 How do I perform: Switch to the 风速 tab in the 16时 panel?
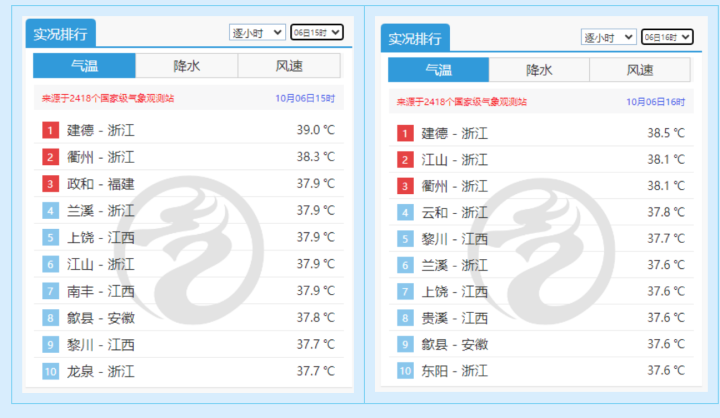(x=640, y=70)
